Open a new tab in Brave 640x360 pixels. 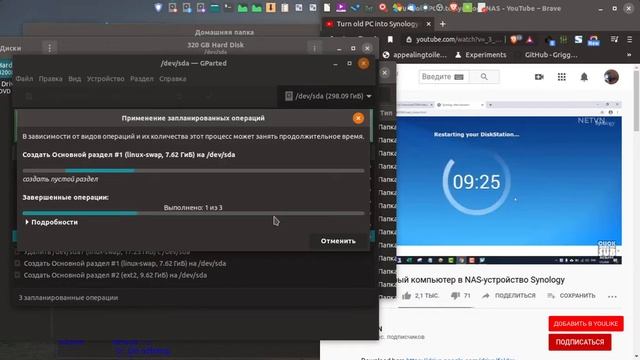coord(442,24)
